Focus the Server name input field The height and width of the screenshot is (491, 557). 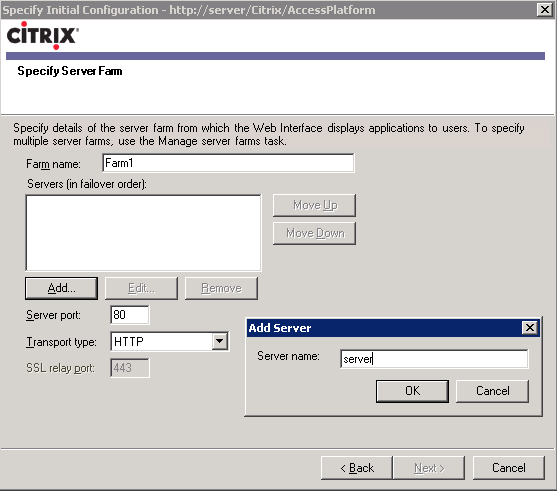tap(434, 359)
